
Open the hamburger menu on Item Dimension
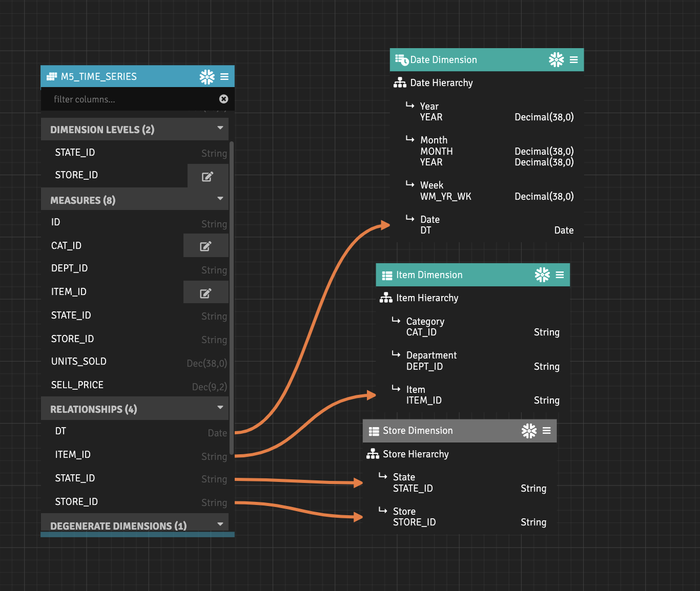coord(560,275)
